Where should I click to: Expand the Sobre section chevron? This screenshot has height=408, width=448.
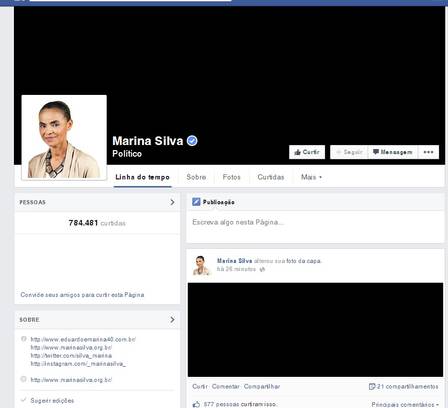(172, 320)
